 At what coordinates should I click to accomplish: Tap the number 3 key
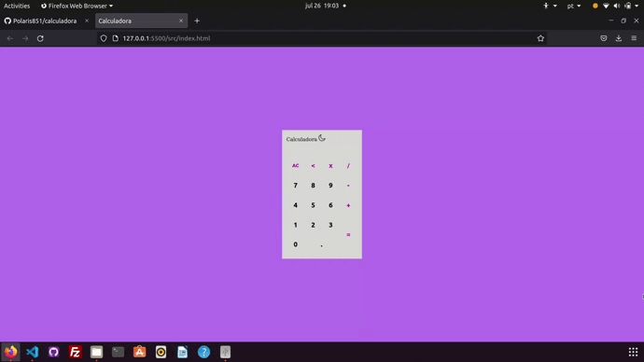pos(330,225)
